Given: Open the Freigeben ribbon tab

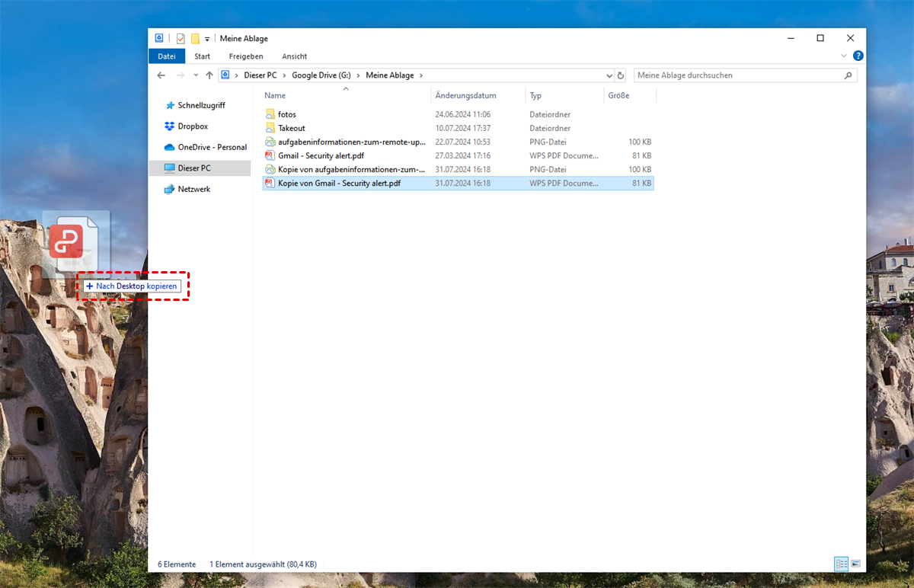Looking at the screenshot, I should pyautogui.click(x=246, y=56).
